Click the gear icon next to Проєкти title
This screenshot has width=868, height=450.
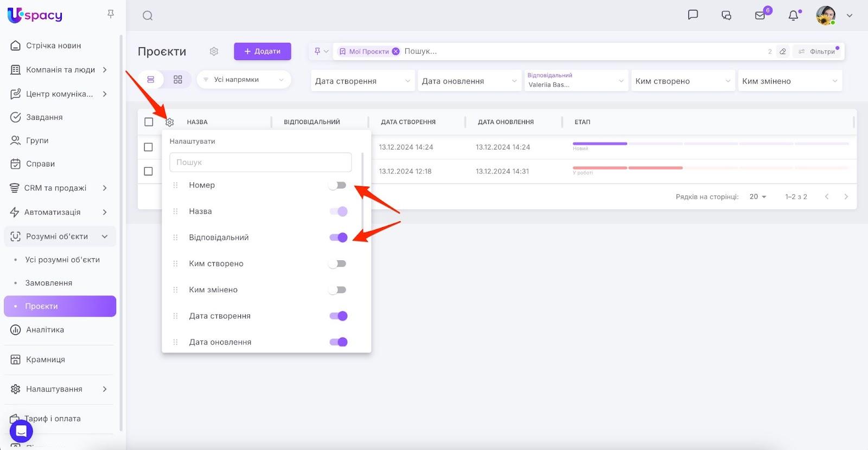click(214, 52)
